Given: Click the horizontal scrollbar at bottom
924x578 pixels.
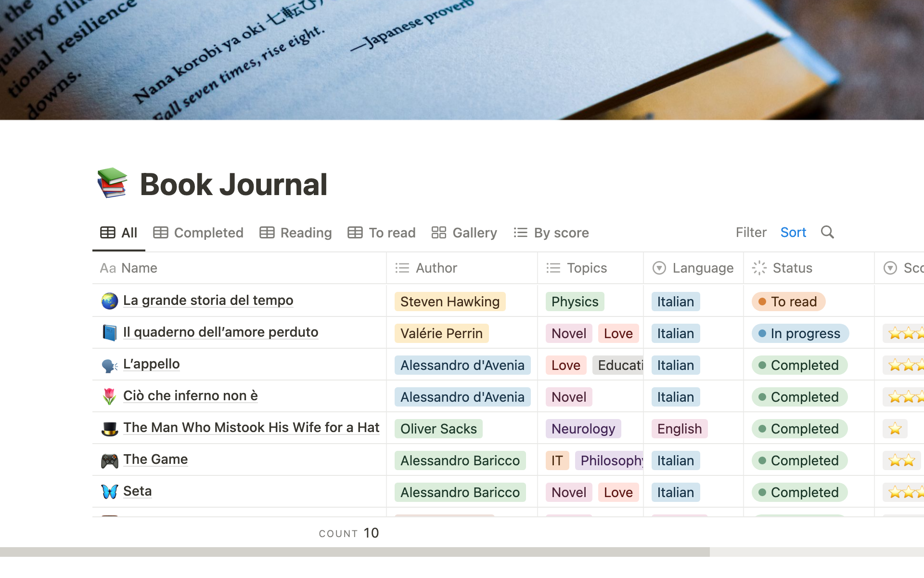Looking at the screenshot, I should [355, 552].
